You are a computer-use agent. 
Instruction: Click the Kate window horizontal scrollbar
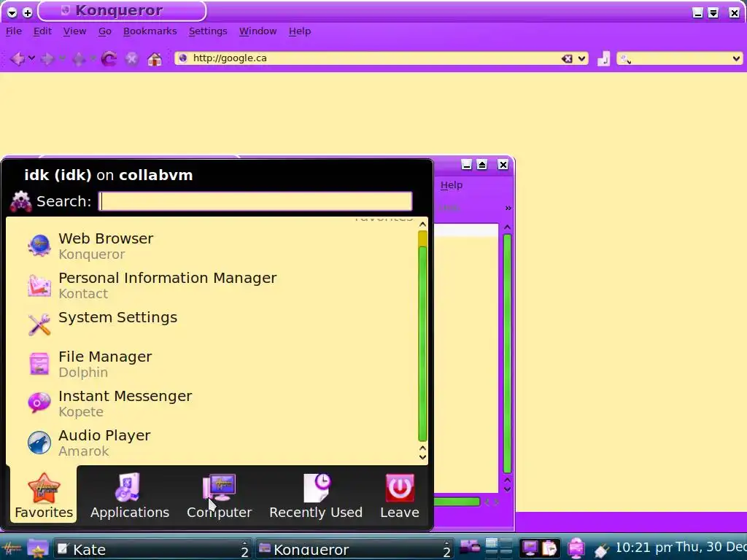(457, 502)
